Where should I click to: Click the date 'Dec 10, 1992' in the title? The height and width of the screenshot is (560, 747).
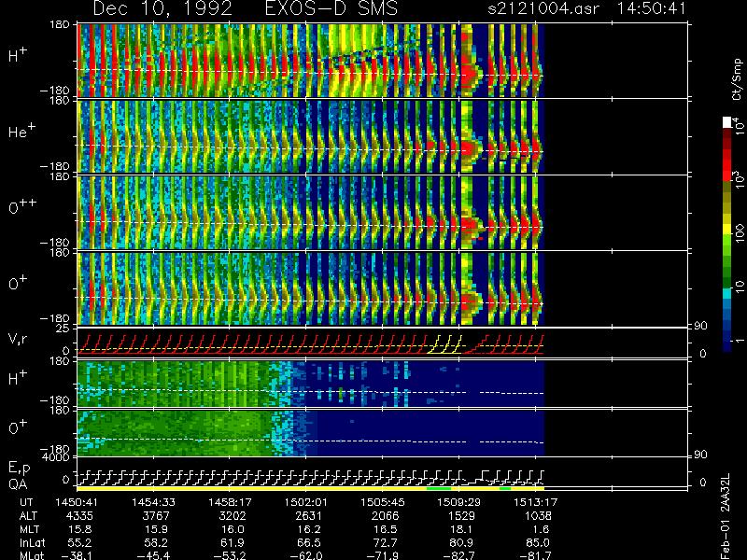click(162, 8)
